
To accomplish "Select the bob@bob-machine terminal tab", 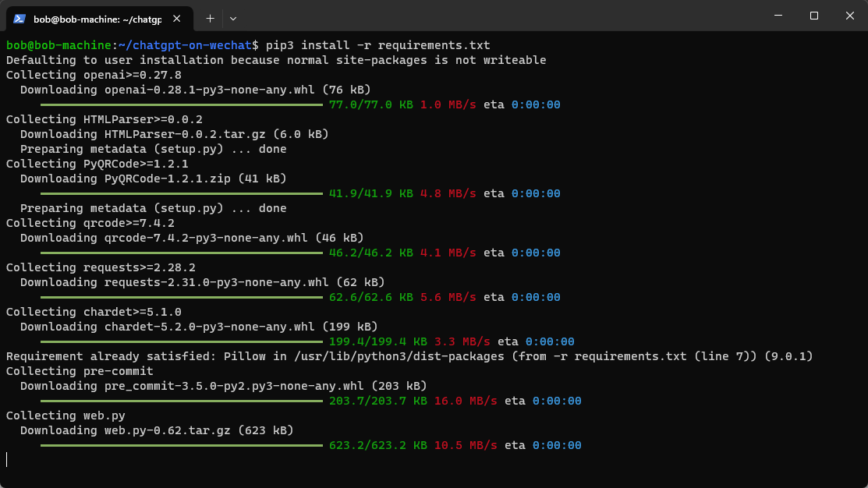I will (94, 18).
